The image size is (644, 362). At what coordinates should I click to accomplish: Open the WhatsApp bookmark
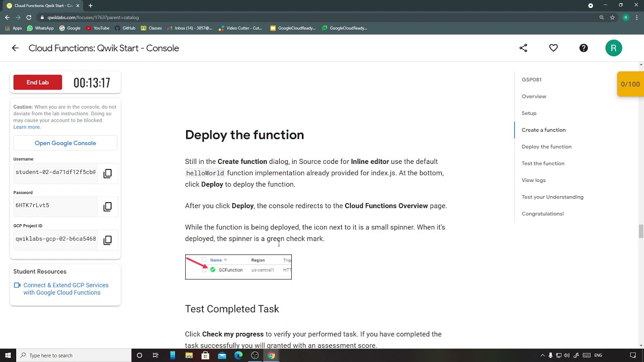[40, 28]
